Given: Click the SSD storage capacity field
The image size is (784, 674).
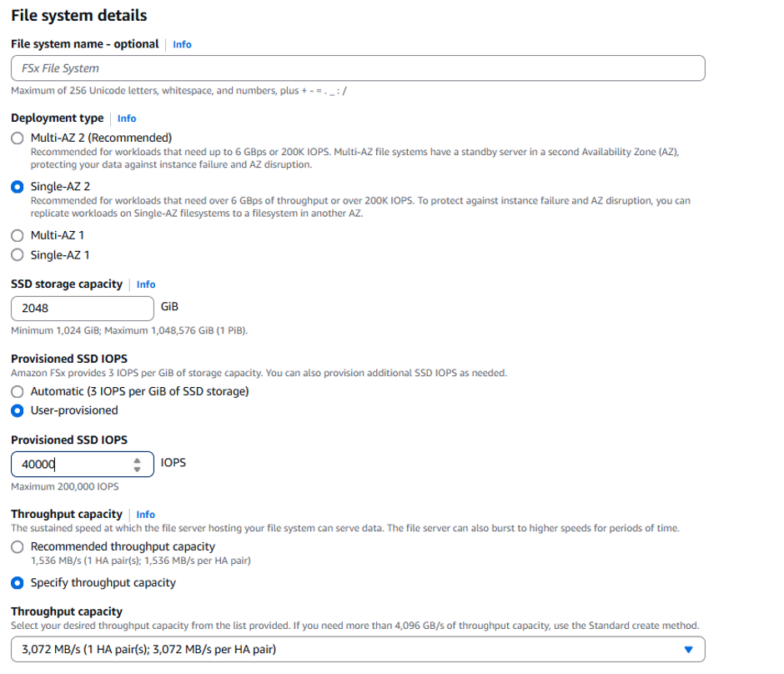Looking at the screenshot, I should pos(83,308).
